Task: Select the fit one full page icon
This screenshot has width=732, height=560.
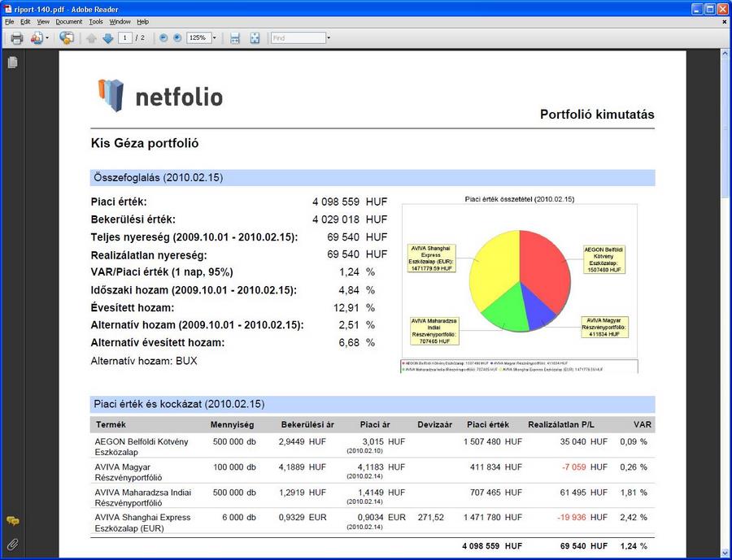Action: click(x=255, y=38)
